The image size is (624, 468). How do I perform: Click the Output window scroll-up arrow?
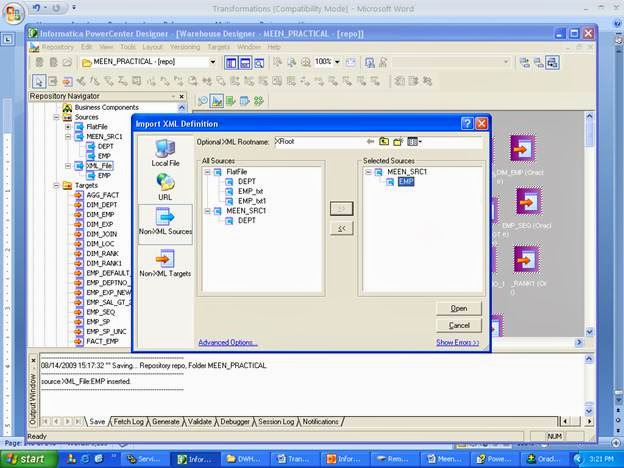pos(589,359)
